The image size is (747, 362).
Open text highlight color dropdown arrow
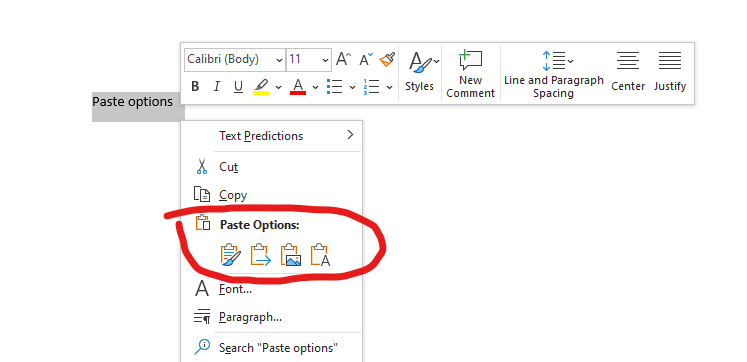click(x=278, y=87)
